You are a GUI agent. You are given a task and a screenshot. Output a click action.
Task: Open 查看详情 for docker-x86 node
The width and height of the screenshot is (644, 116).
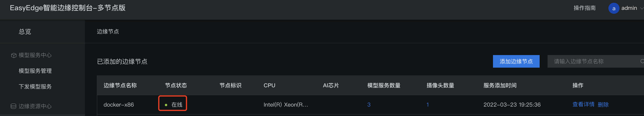point(583,105)
